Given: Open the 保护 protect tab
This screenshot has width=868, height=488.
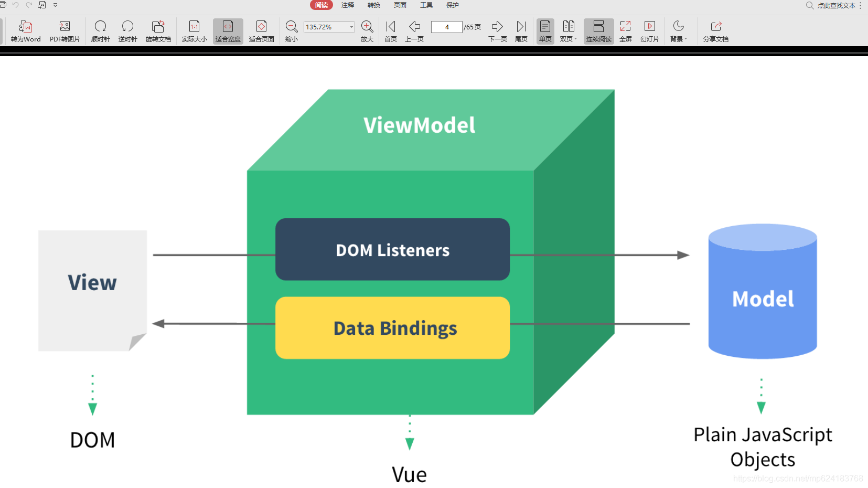Looking at the screenshot, I should pos(453,5).
